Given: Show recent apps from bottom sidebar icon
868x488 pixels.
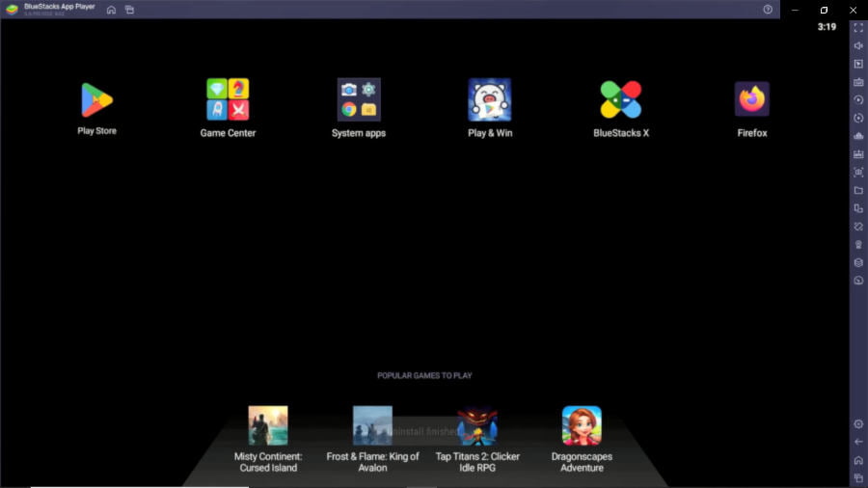Looking at the screenshot, I should click(858, 478).
